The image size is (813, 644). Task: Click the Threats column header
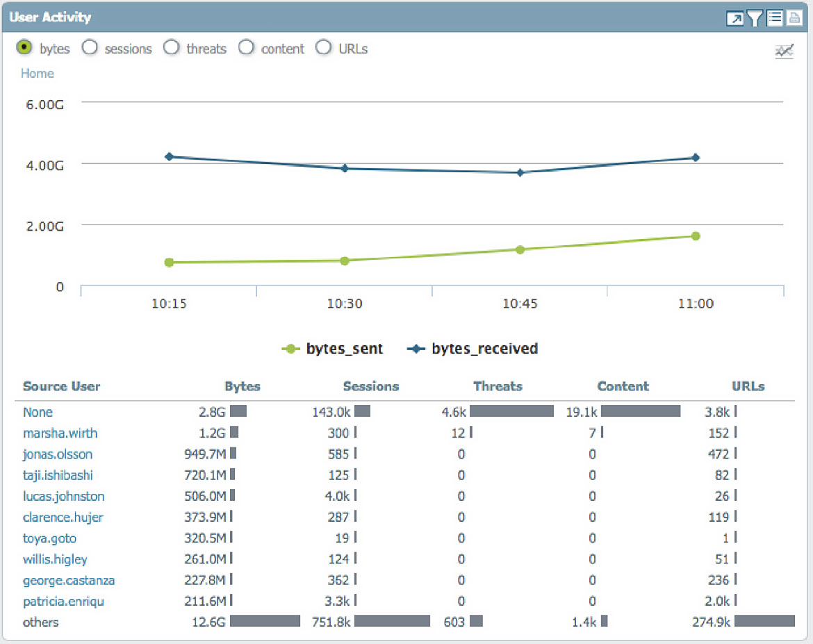[498, 386]
